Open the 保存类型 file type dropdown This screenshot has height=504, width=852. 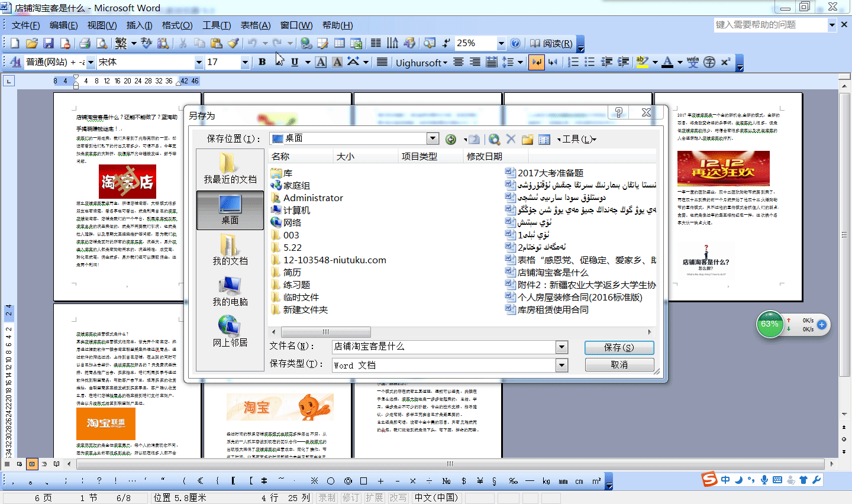(x=561, y=365)
